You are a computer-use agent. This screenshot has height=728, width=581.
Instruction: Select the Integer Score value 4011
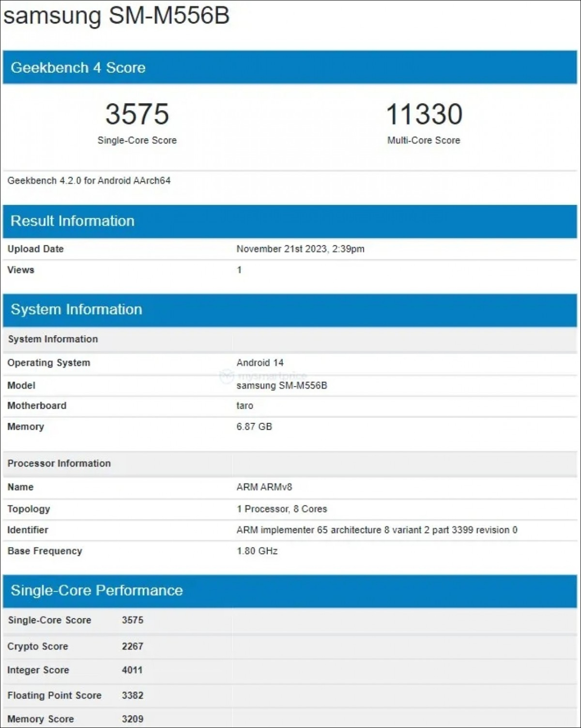[x=132, y=670]
